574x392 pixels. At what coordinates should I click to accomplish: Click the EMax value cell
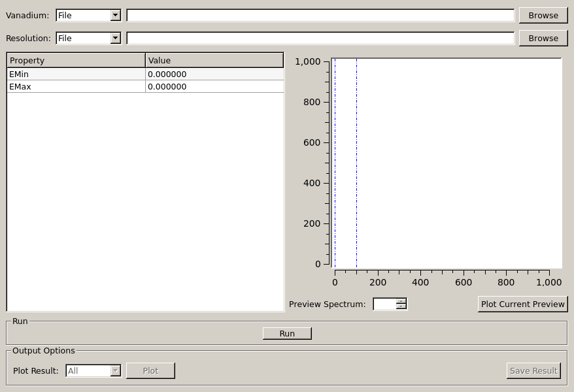click(x=214, y=86)
